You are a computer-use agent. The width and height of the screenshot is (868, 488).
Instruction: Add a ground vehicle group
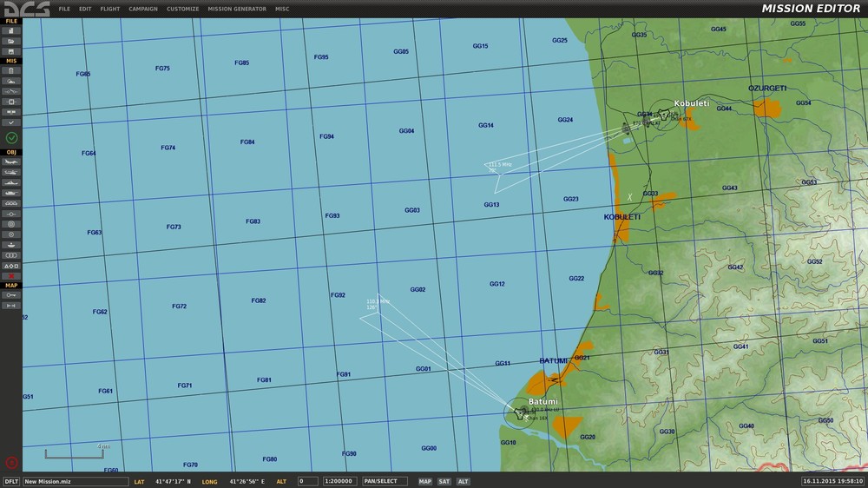11,194
